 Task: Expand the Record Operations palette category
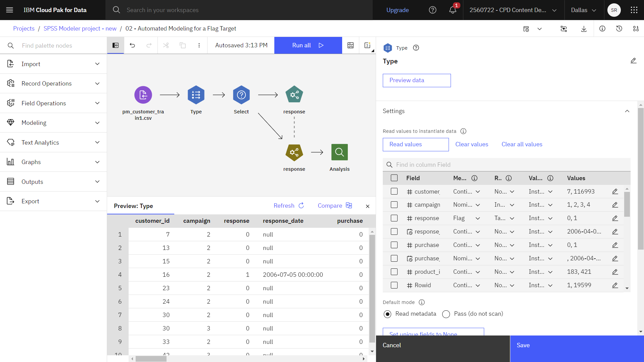pyautogui.click(x=53, y=84)
